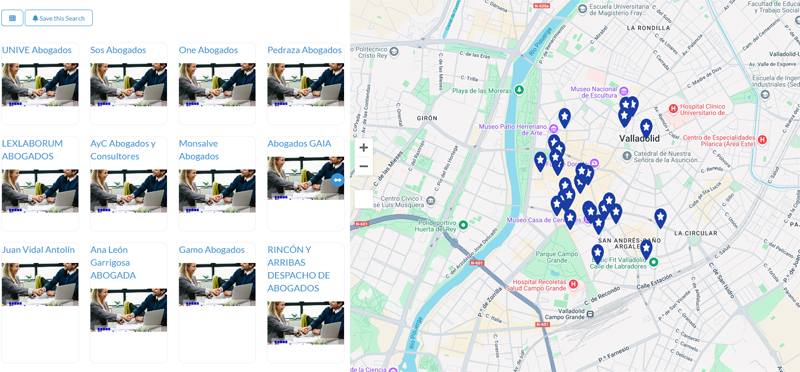This screenshot has height=372, width=800.
Task: Open AyC Abogados y Consultores listing
Action: coord(123,150)
